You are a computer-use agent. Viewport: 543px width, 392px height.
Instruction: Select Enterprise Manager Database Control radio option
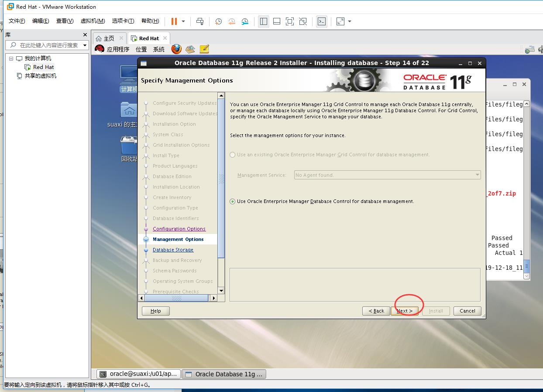(232, 202)
